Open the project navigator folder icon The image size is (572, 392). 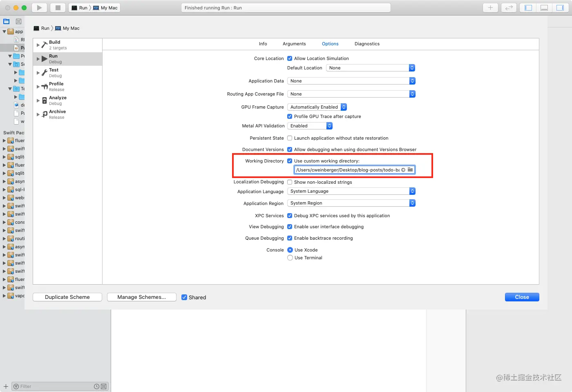[7, 21]
